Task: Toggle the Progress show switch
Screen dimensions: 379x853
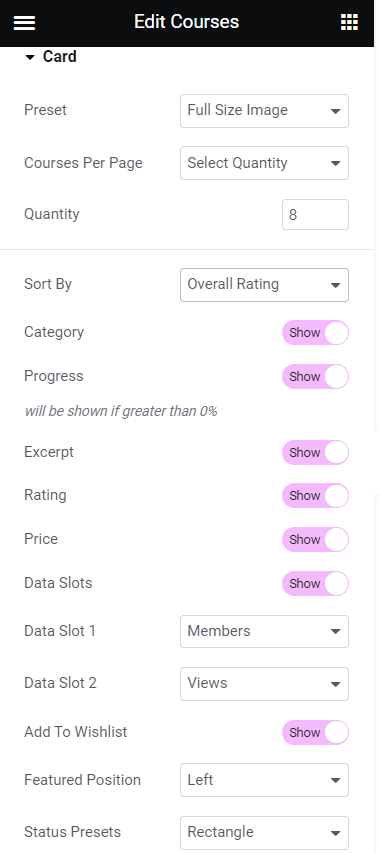Action: tap(315, 376)
